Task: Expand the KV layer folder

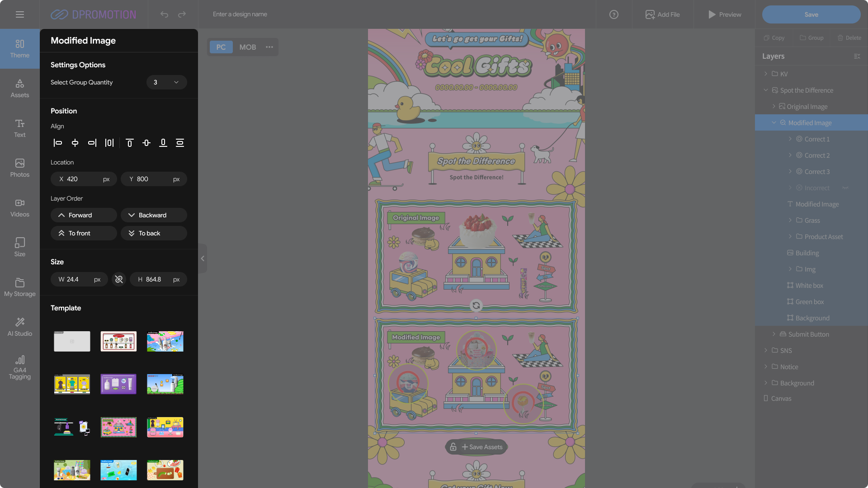Action: tap(765, 74)
